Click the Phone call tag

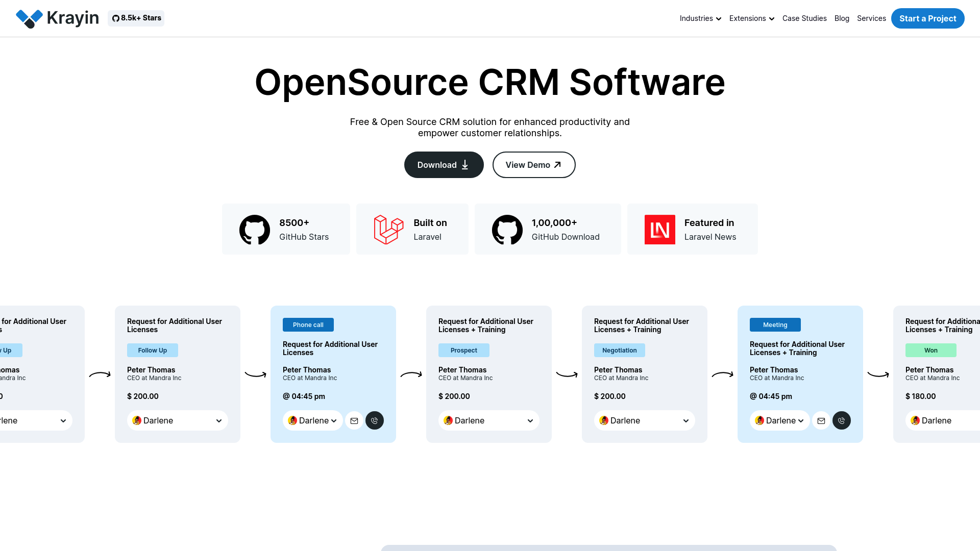(308, 325)
